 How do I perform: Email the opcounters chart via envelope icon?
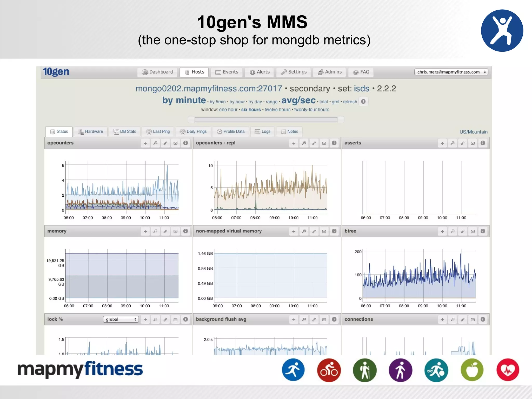tap(176, 143)
